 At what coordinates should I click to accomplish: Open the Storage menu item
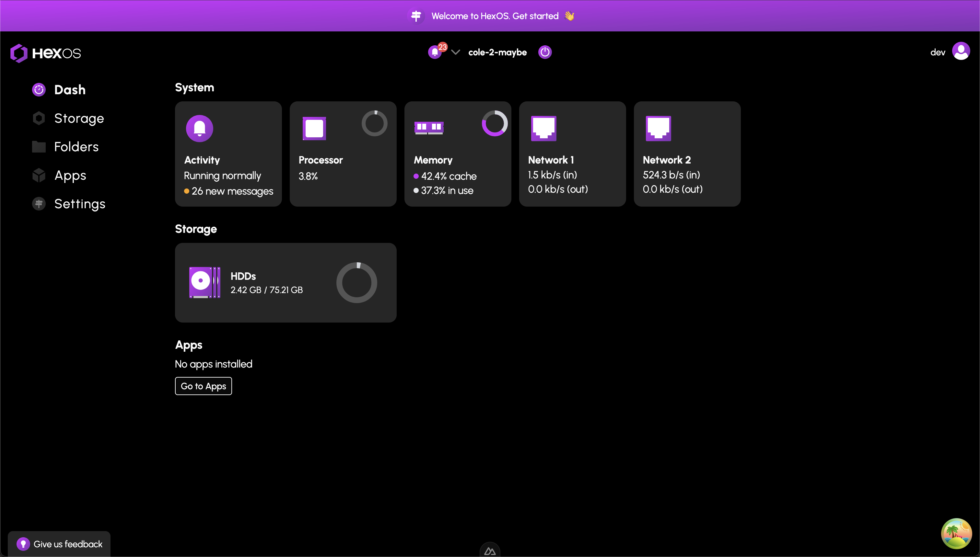pos(79,118)
